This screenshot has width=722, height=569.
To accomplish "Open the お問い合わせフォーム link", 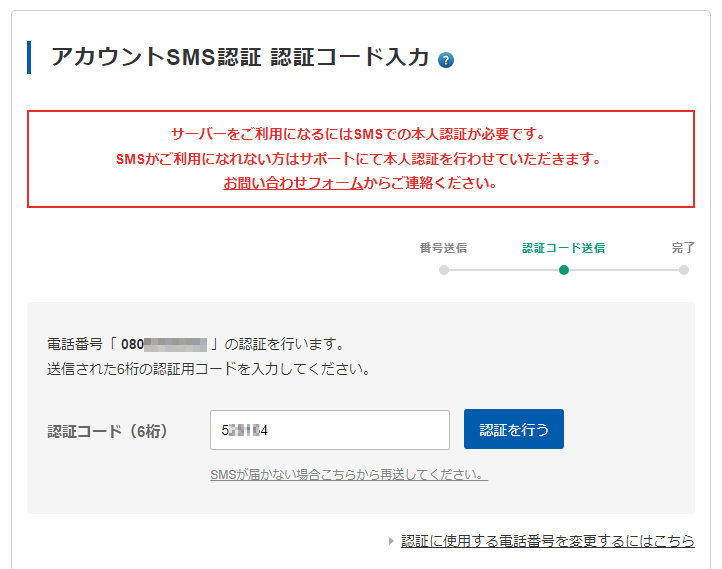I will click(292, 184).
